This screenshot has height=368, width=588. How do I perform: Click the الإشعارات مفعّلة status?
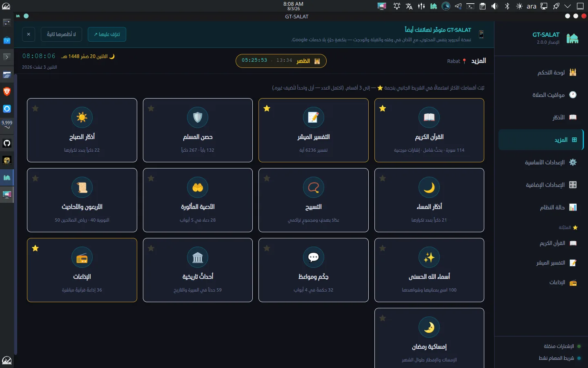tap(562, 346)
